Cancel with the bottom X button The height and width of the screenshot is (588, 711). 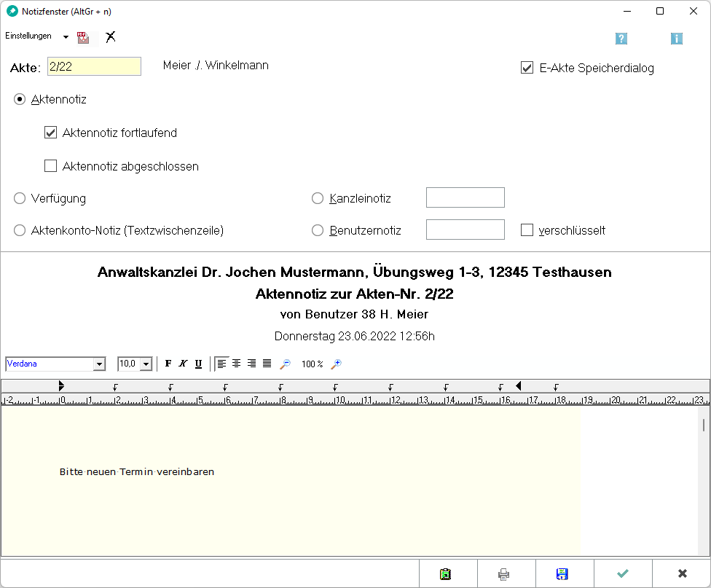pyautogui.click(x=682, y=574)
